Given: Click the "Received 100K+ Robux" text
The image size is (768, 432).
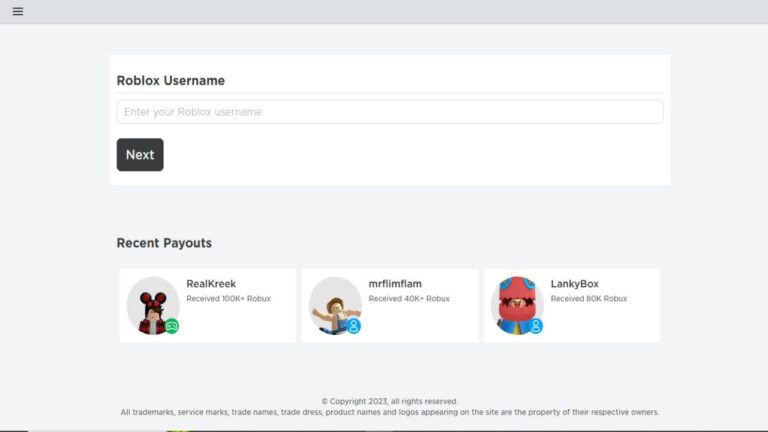Looking at the screenshot, I should pyautogui.click(x=228, y=299).
